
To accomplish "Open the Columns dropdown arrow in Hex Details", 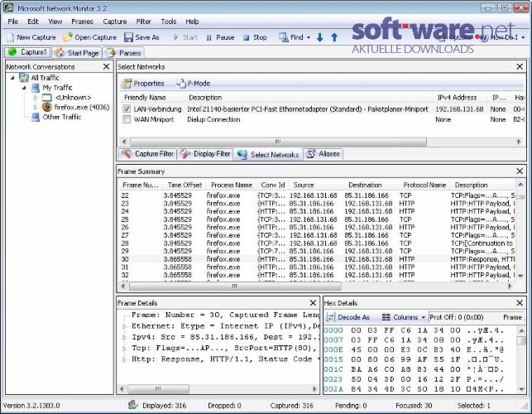I will pyautogui.click(x=423, y=317).
